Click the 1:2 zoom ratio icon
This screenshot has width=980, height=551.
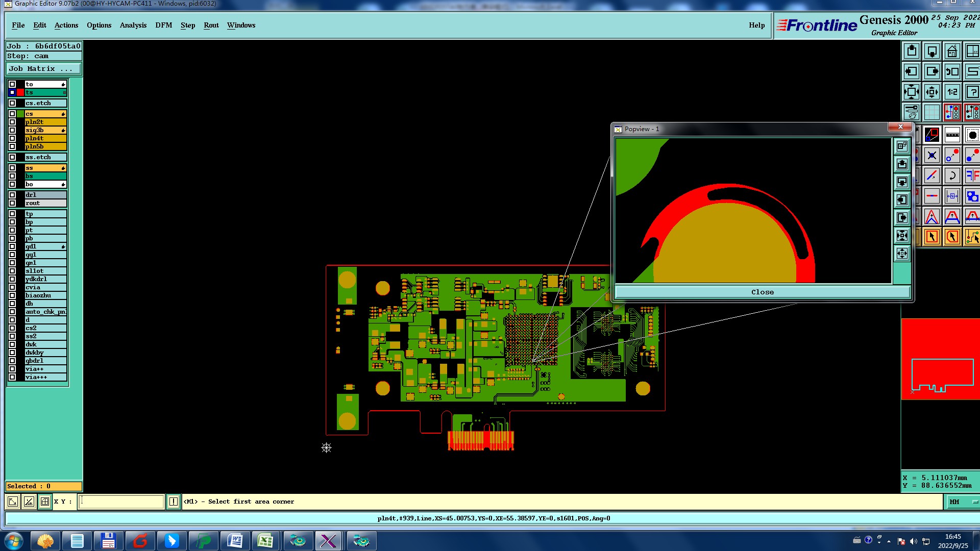952,92
